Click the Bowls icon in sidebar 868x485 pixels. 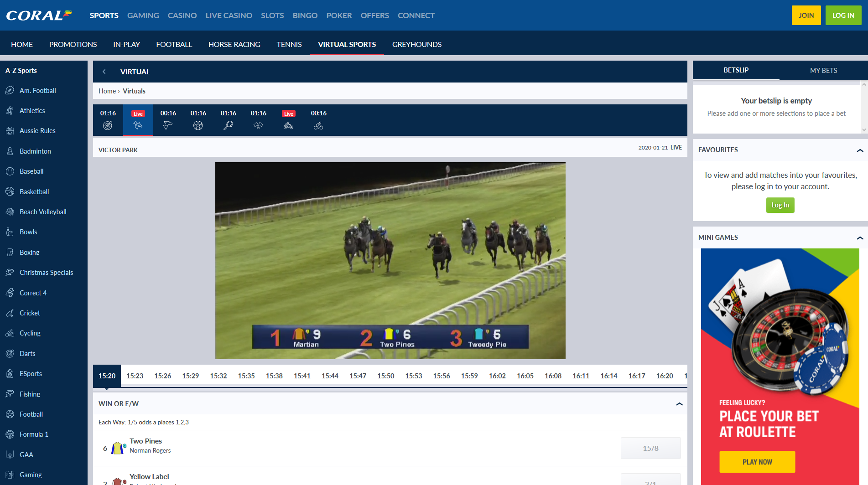coord(10,232)
